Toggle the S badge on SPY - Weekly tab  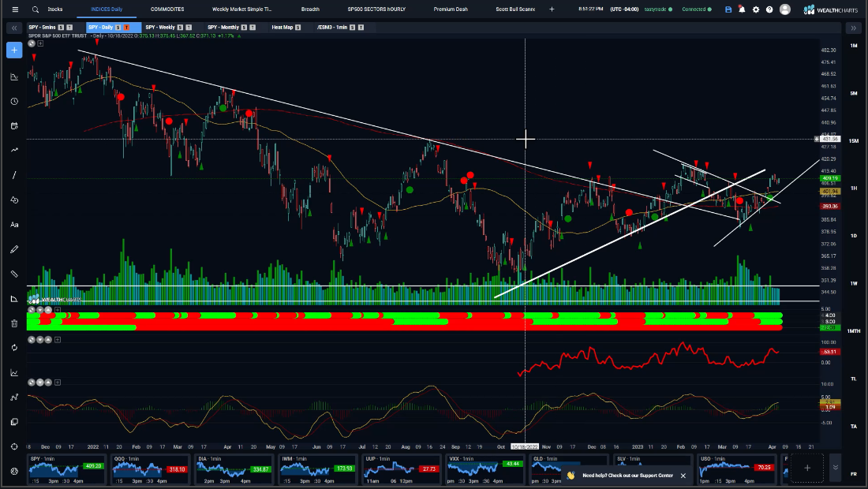click(180, 27)
